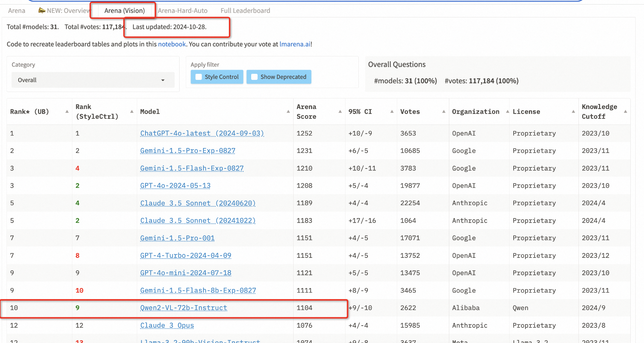Enable the Show Deprecated checkbox
This screenshot has width=644, height=343.
click(x=254, y=77)
